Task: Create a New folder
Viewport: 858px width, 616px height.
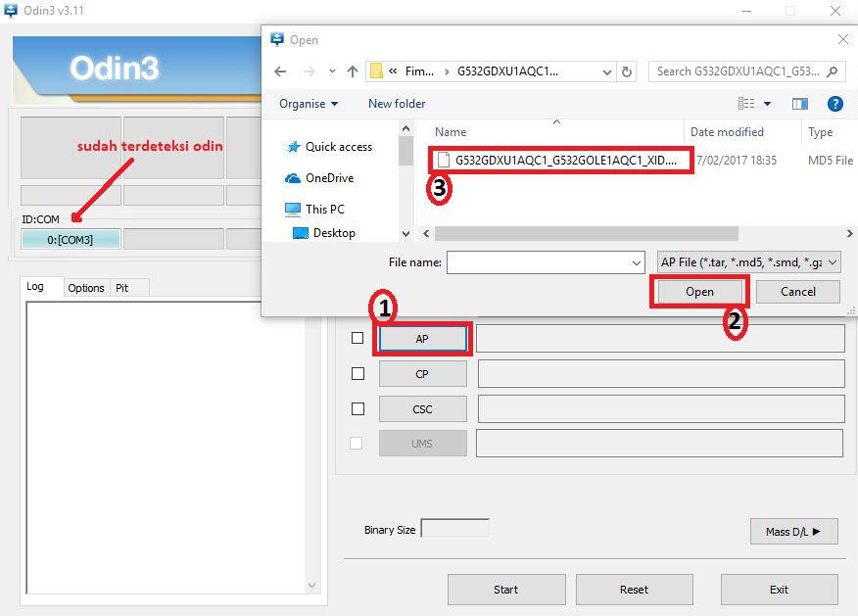Action: (x=397, y=104)
